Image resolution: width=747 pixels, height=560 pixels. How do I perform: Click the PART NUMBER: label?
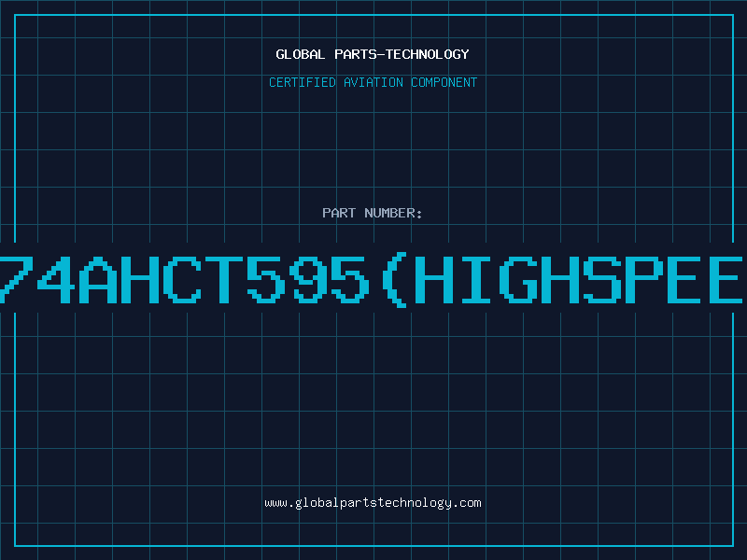click(373, 213)
